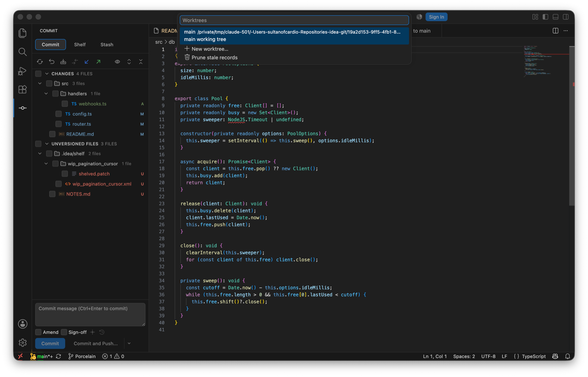Enable the Amend checkbox
Screen dimensions: 588x377
point(38,332)
